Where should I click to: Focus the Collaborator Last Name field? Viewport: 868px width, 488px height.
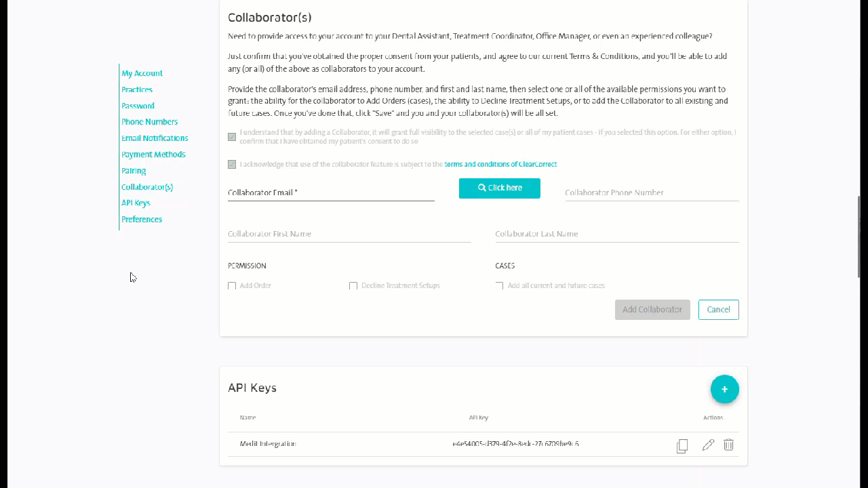click(x=617, y=234)
